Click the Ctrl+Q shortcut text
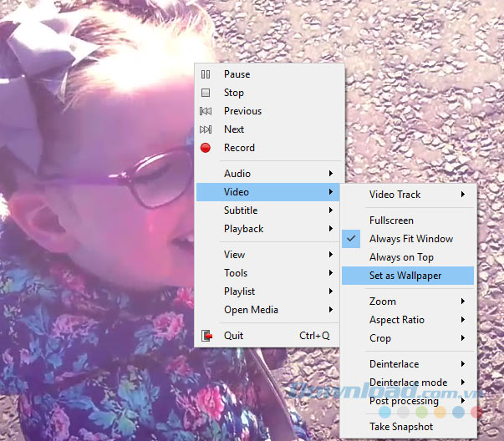Image resolution: width=504 pixels, height=441 pixels. (314, 336)
